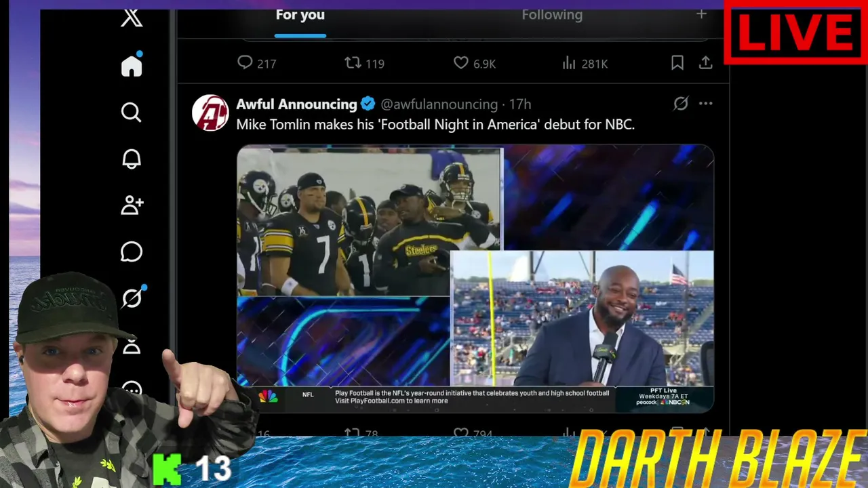The image size is (868, 488).
Task: Click the X logo in the sidebar
Action: pyautogui.click(x=132, y=18)
